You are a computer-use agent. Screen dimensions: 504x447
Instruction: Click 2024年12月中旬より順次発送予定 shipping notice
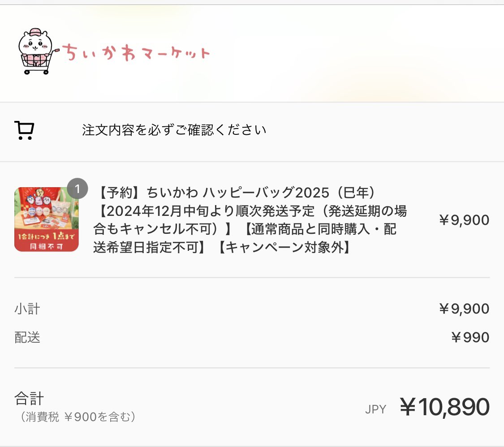point(211,211)
